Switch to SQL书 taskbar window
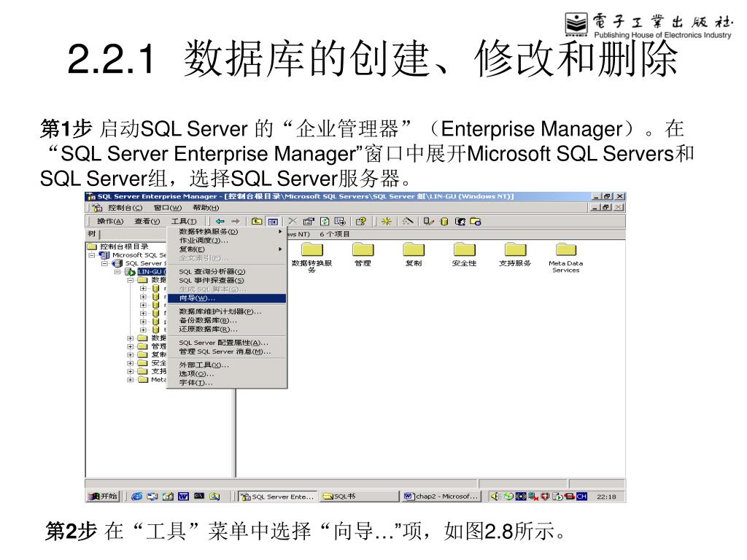 click(x=359, y=497)
